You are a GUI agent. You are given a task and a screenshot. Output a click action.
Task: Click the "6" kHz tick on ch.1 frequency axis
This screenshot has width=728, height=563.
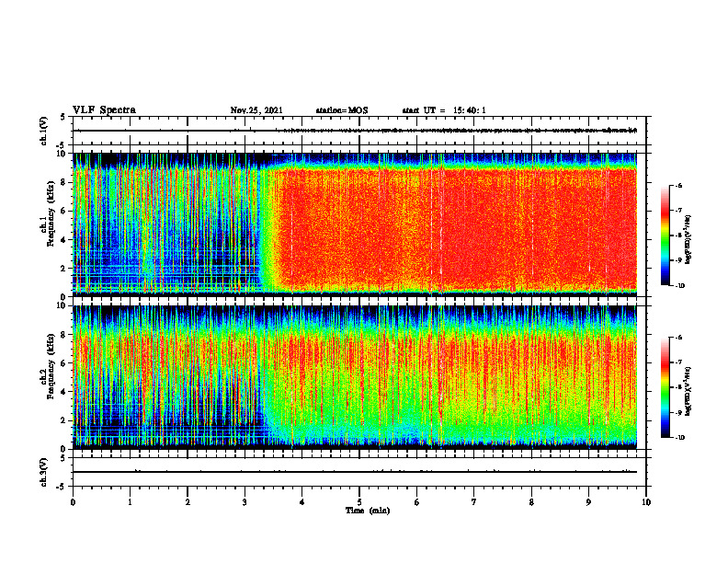64,211
